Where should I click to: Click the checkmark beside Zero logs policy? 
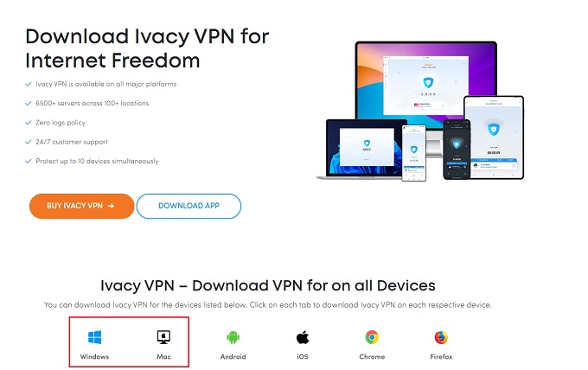[29, 123]
